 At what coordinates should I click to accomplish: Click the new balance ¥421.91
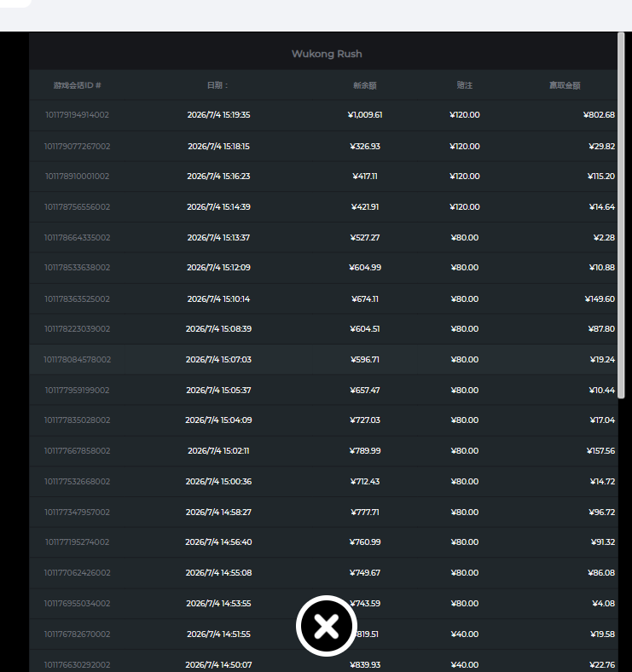[x=365, y=207]
